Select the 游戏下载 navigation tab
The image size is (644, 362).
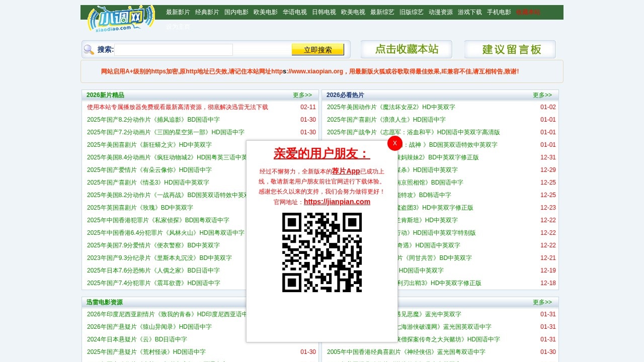(x=469, y=12)
